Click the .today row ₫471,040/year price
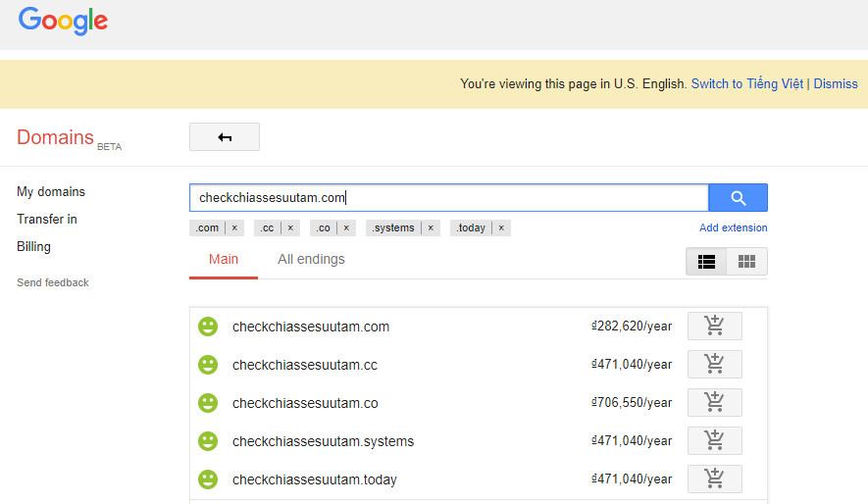 pyautogui.click(x=632, y=479)
